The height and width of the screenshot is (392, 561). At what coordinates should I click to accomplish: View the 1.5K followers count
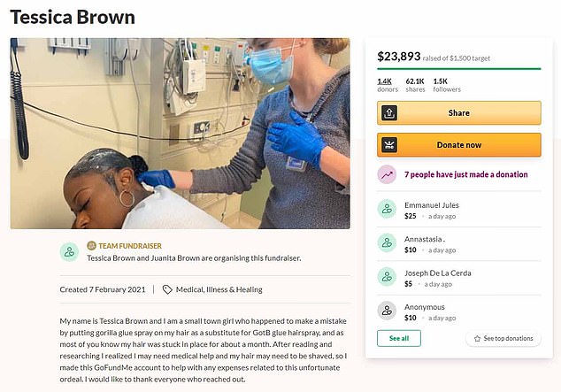tap(445, 84)
